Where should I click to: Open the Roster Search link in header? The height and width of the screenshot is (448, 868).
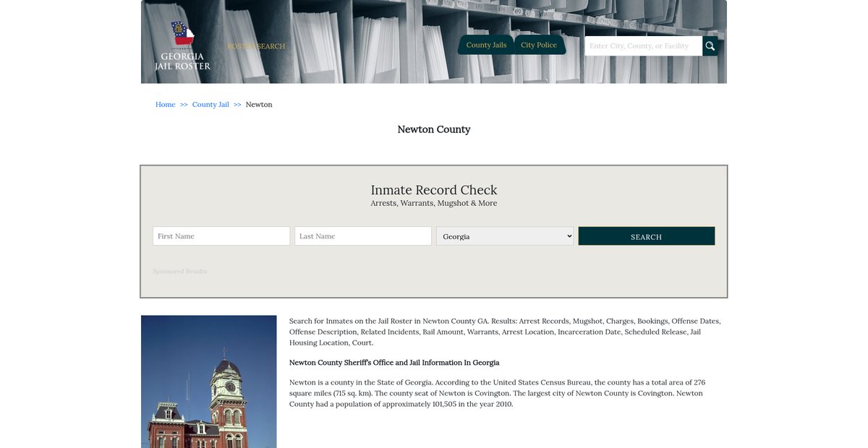pos(256,46)
